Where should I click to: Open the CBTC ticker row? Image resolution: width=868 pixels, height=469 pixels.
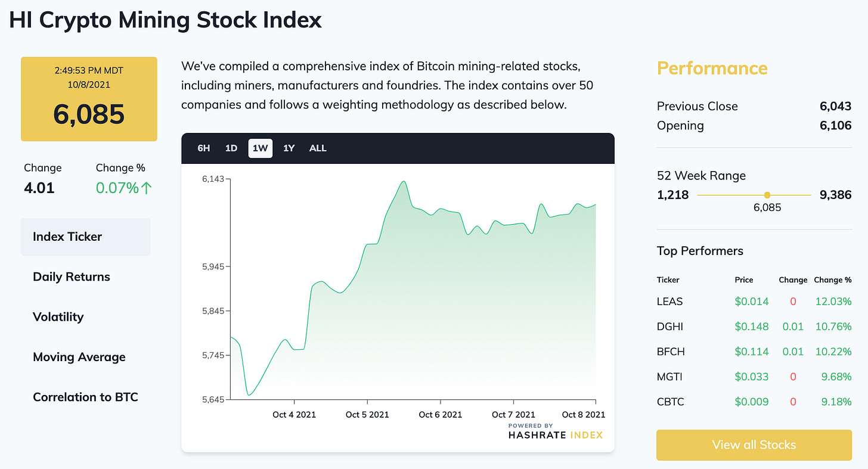tap(671, 402)
